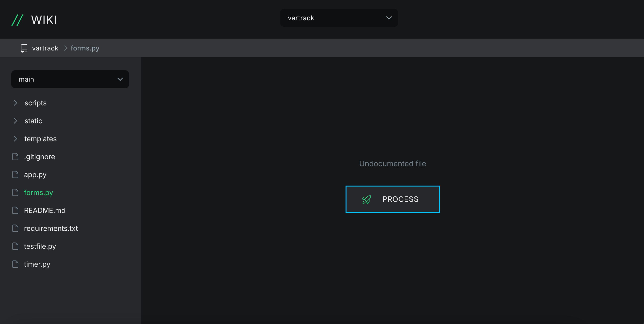Open the vartrack repository dropdown
644x324 pixels.
point(339,18)
